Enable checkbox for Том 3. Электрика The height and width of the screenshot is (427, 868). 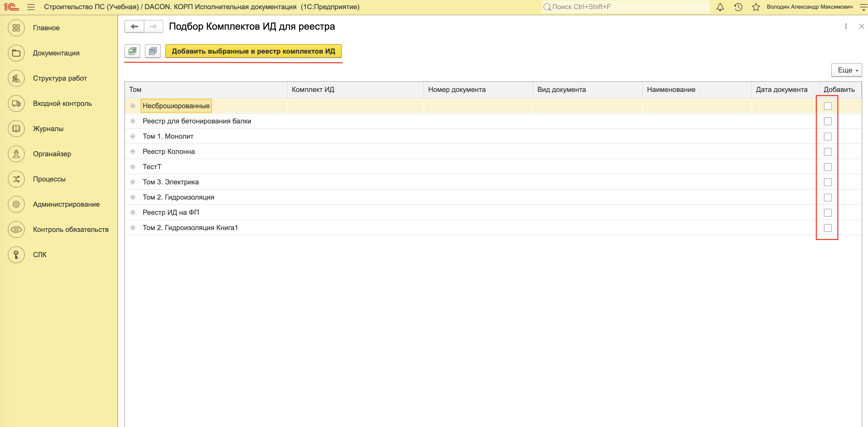point(828,182)
